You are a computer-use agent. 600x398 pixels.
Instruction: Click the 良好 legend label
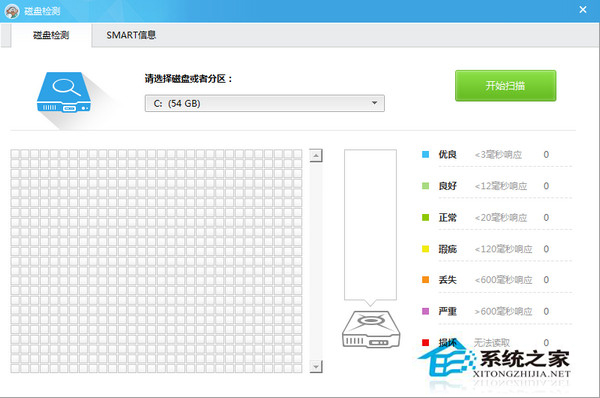coord(447,186)
